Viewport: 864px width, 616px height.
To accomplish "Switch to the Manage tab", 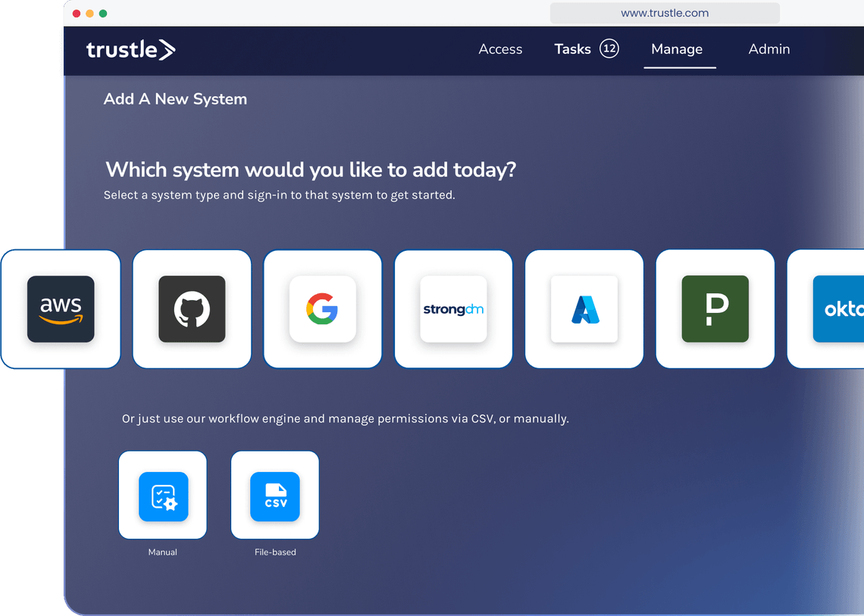I will [678, 49].
